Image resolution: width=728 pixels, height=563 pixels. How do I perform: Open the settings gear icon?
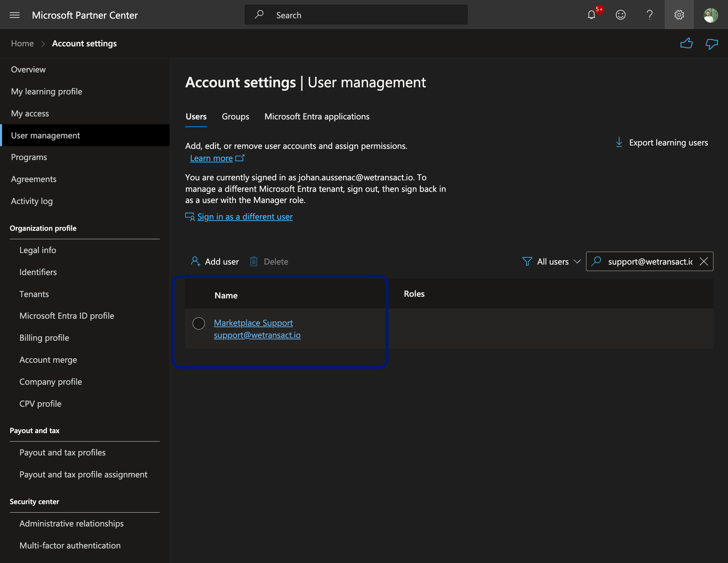pyautogui.click(x=679, y=15)
